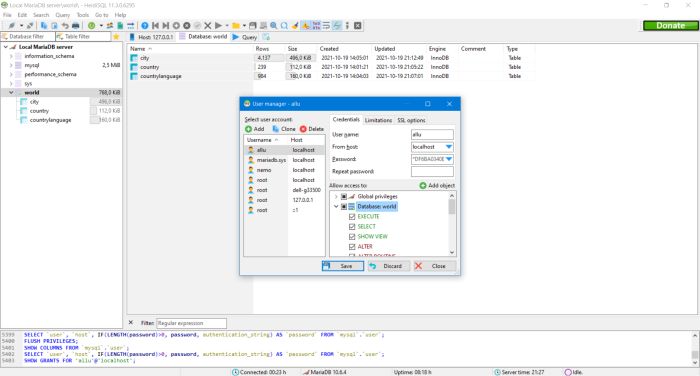Screen dimensions: 700x376
Task: Collapse the world database node
Action: coord(11,92)
